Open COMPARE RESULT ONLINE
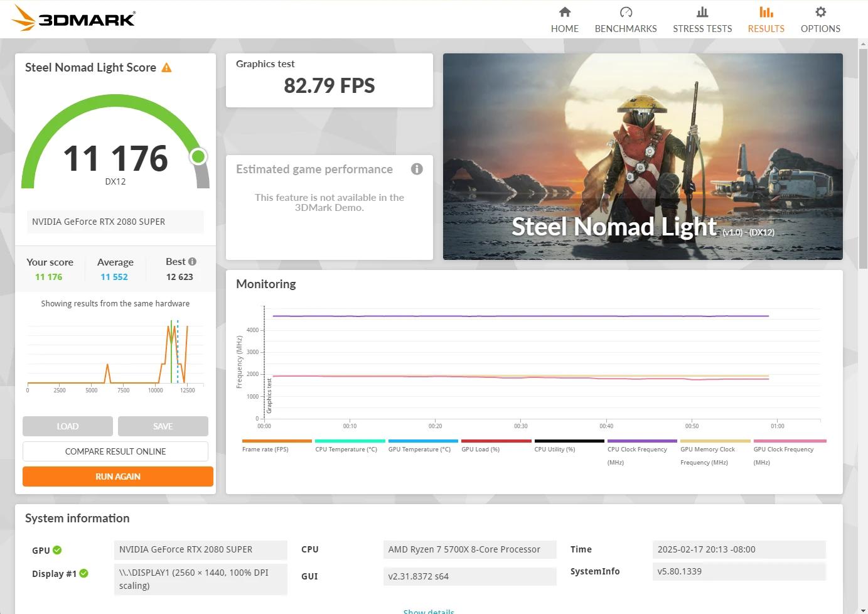Image resolution: width=868 pixels, height=614 pixels. click(x=115, y=451)
